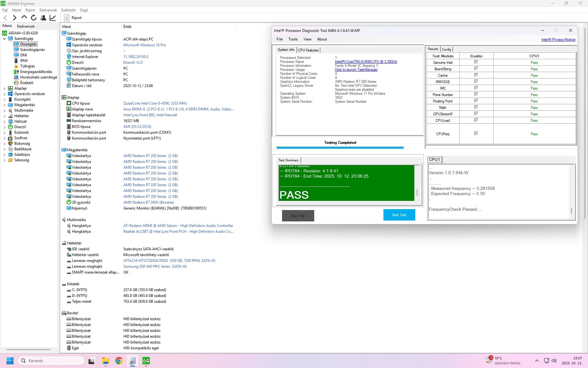Open the Config tab in Intel tool
The image size is (588, 368).
click(x=446, y=49)
